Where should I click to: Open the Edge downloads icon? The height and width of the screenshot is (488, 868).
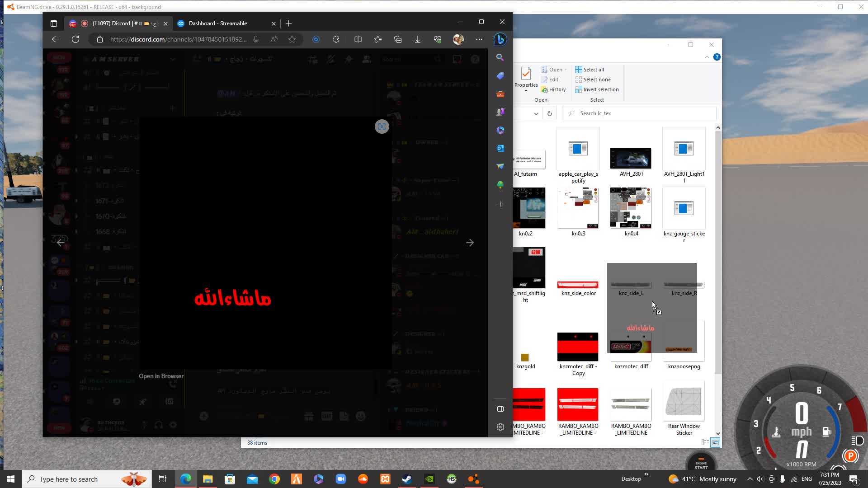click(418, 40)
